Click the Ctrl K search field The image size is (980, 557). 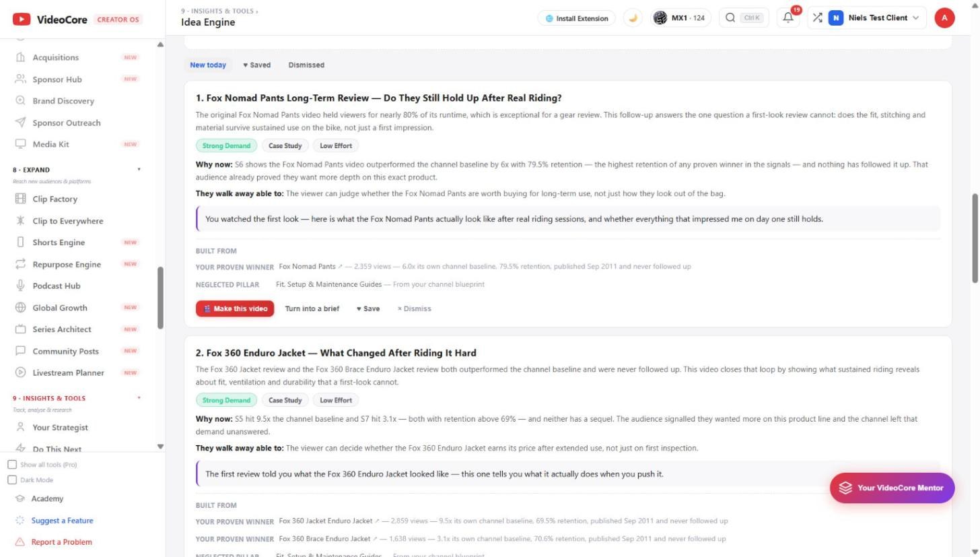click(743, 18)
